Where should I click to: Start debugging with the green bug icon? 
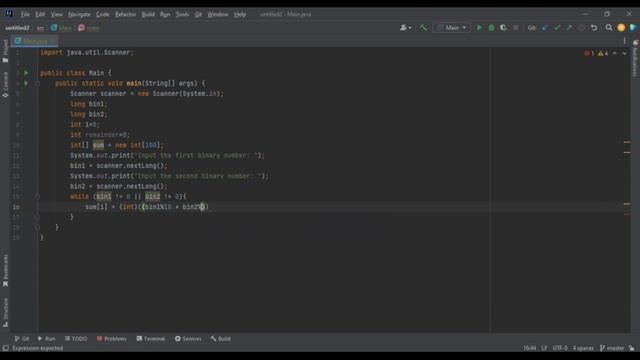[x=491, y=28]
